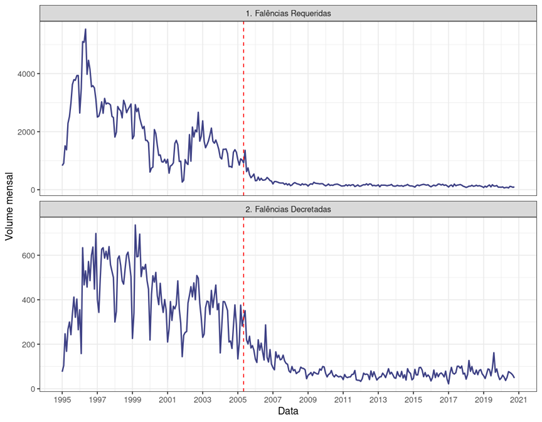Click the 1996 peak in Falências Requeridas
This screenshot has height=422, width=542.
(x=85, y=30)
